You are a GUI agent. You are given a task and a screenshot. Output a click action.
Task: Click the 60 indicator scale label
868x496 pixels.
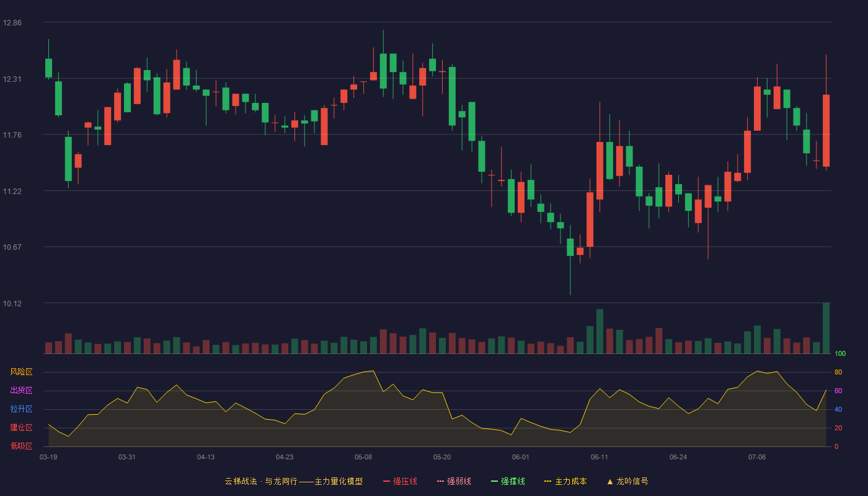point(838,391)
